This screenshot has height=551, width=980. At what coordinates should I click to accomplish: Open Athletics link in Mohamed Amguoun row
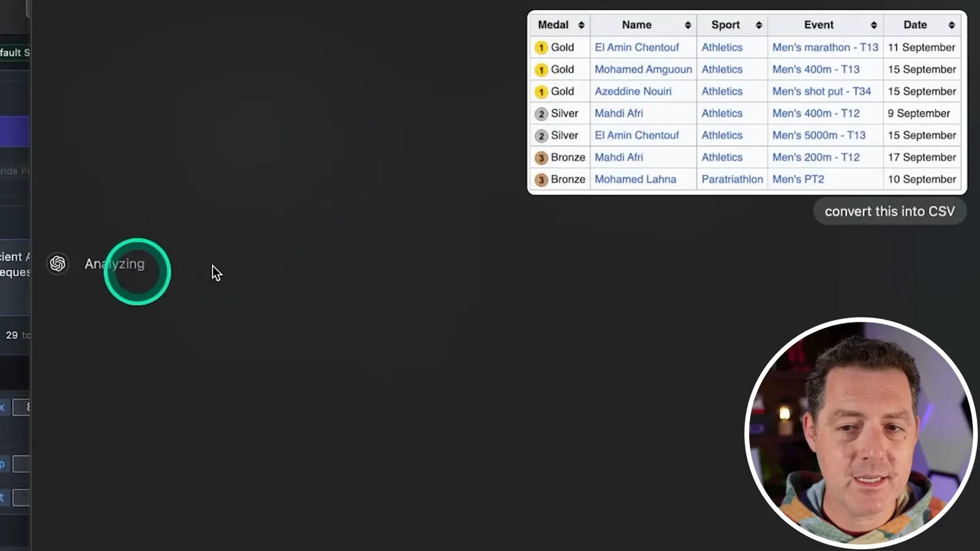point(722,69)
